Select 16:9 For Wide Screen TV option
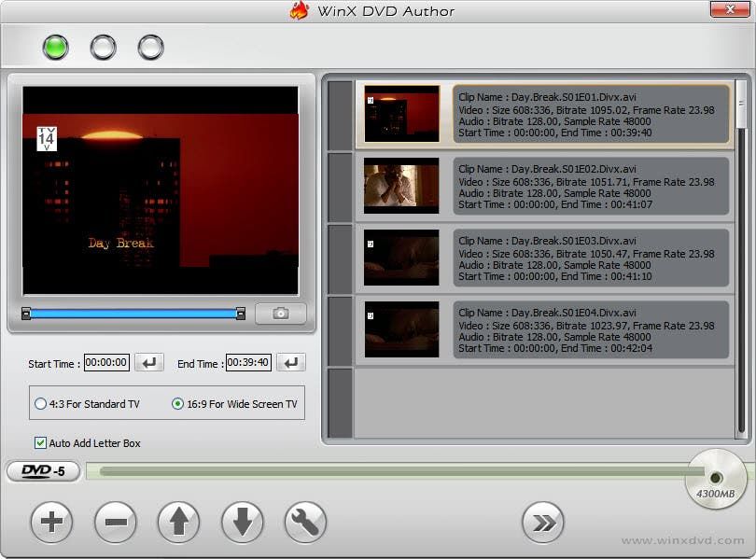The width and height of the screenshot is (756, 559). click(234, 404)
